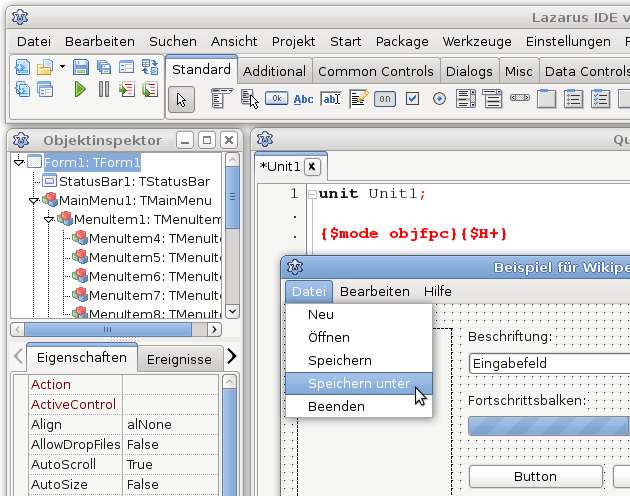Click the Eingabefeld text input
The width and height of the screenshot is (630, 496).
click(x=549, y=364)
